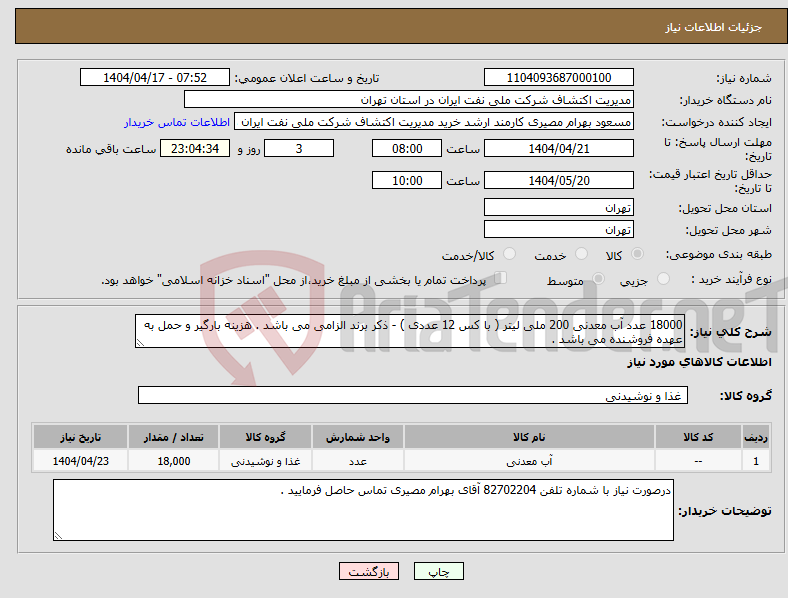Click the need date cell 1404/04/23
This screenshot has height=598, width=788.
click(x=80, y=461)
